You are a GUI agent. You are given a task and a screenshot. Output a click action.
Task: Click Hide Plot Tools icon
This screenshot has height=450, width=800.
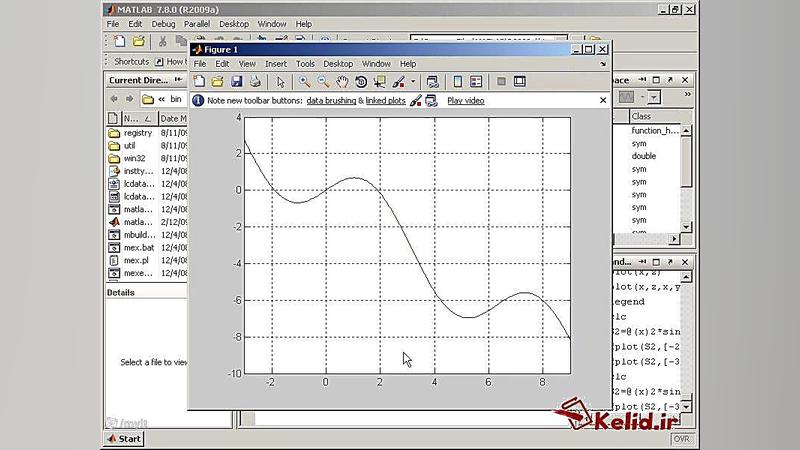(x=502, y=82)
